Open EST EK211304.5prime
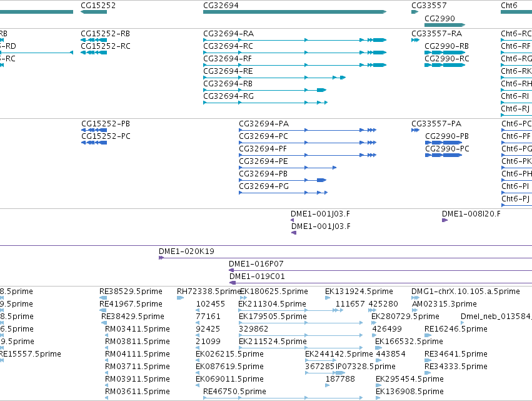 [272, 304]
